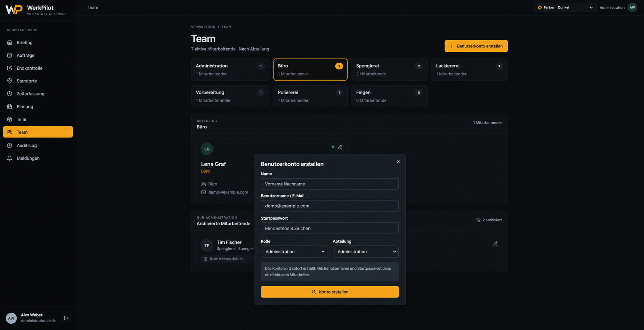644x330 pixels.
Task: Select the Vorbereitung department card
Action: pyautogui.click(x=230, y=96)
